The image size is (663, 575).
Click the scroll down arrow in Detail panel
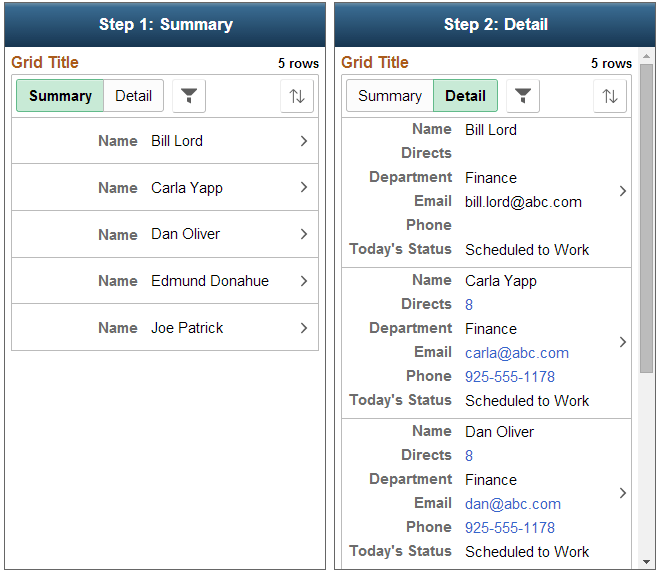point(646,562)
